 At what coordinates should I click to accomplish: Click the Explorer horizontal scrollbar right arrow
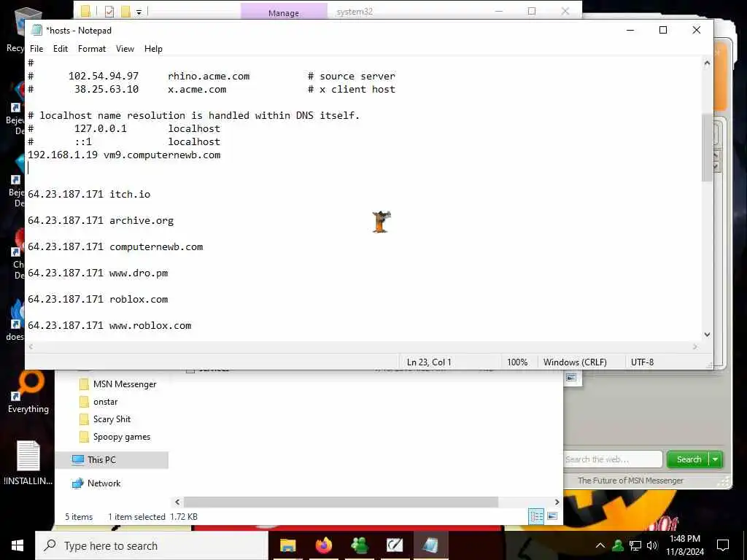[x=557, y=502]
